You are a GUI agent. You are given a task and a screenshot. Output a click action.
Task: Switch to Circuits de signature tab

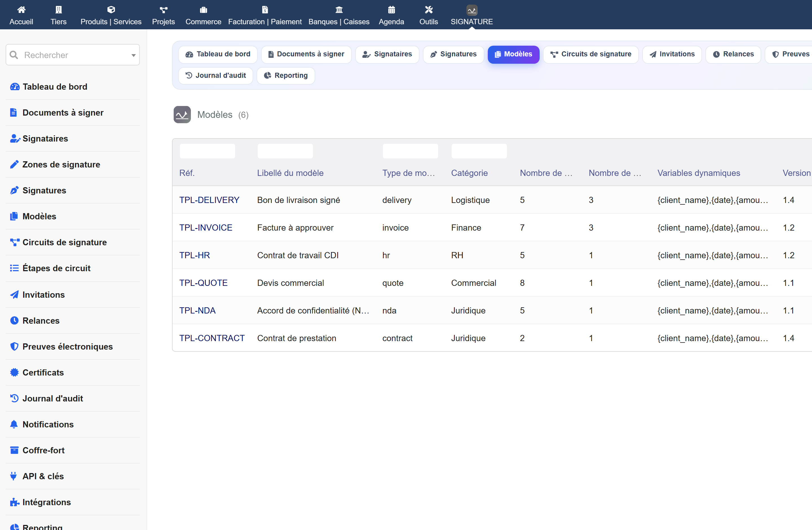coord(591,54)
